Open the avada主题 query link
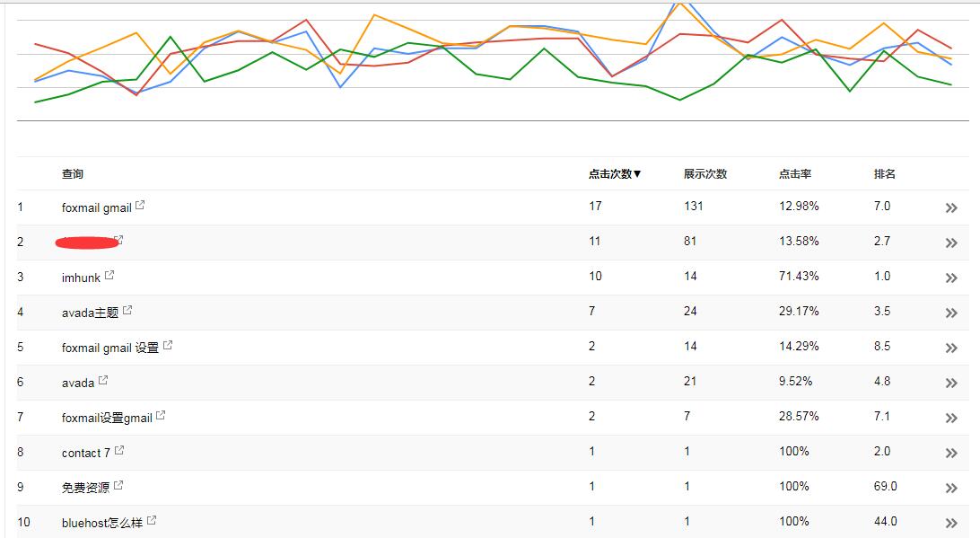Viewport: 980px width, 538px height. point(90,313)
